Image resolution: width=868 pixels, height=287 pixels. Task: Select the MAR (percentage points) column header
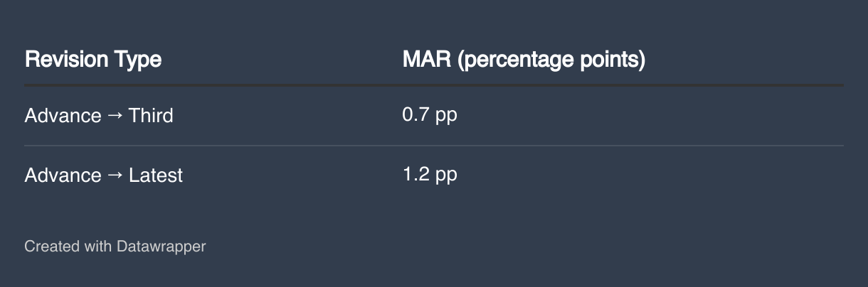coord(524,60)
